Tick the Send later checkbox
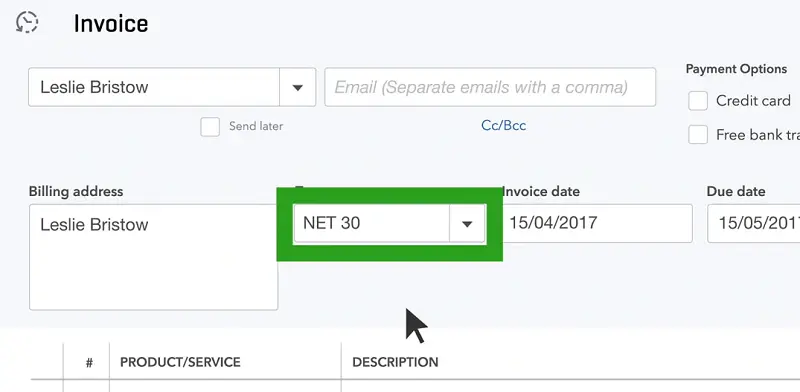 [x=210, y=127]
